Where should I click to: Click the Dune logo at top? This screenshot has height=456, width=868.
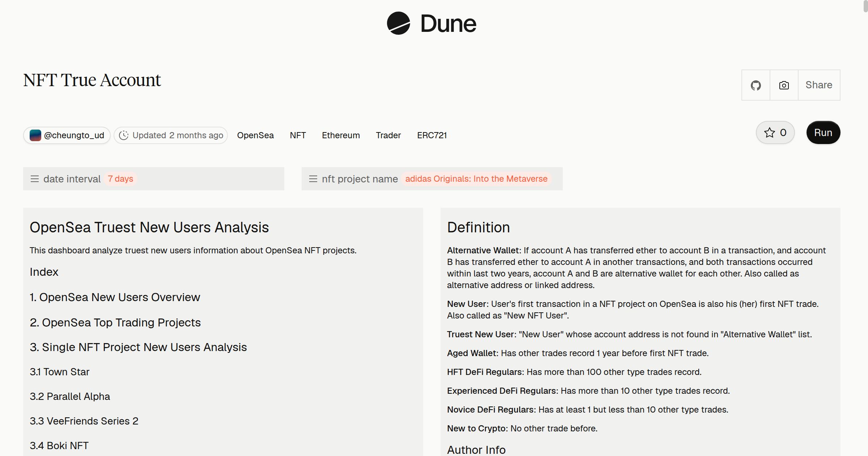point(431,23)
